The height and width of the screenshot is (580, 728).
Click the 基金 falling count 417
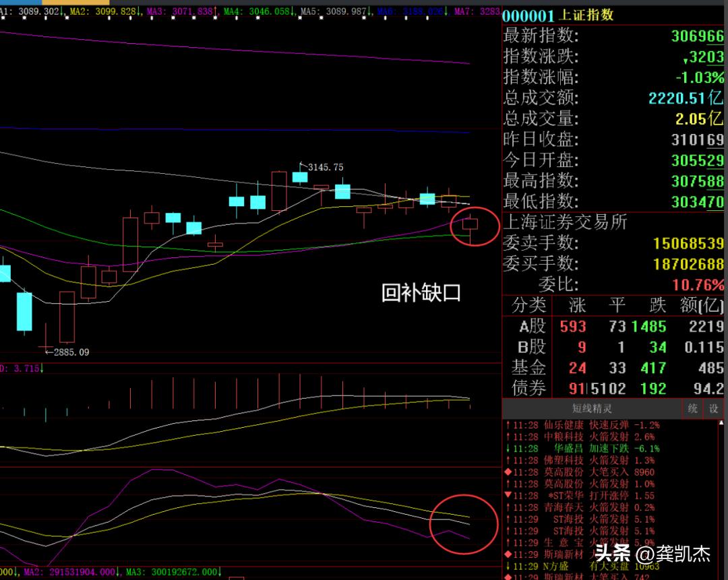[653, 368]
